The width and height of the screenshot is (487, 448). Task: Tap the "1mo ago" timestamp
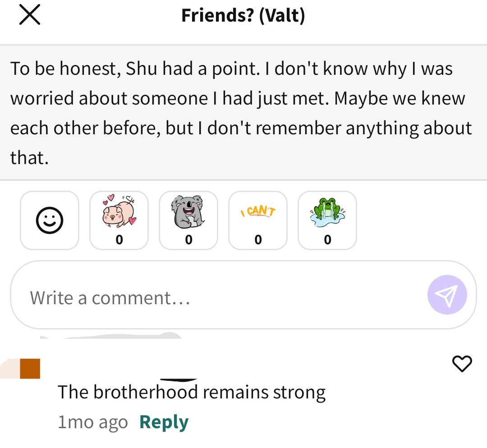click(x=93, y=422)
